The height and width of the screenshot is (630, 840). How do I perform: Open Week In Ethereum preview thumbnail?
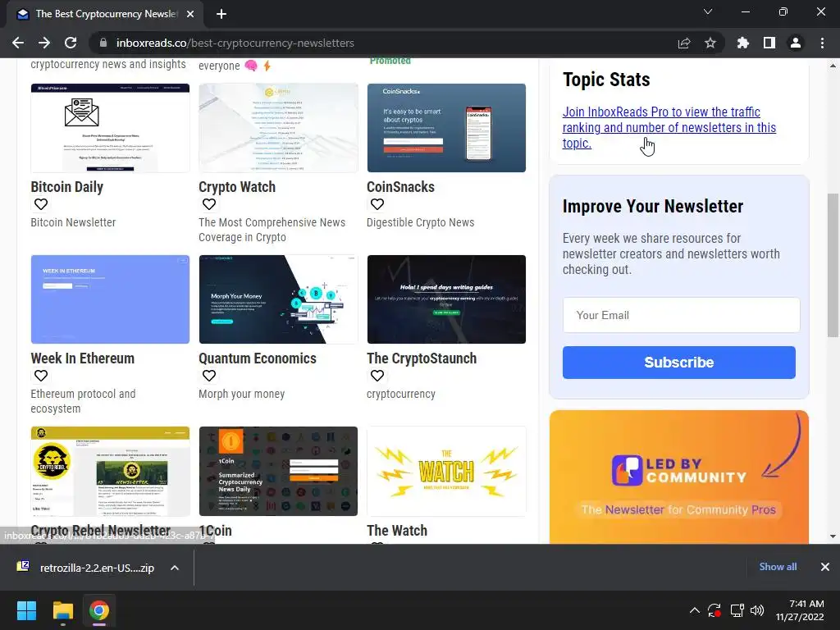point(111,299)
